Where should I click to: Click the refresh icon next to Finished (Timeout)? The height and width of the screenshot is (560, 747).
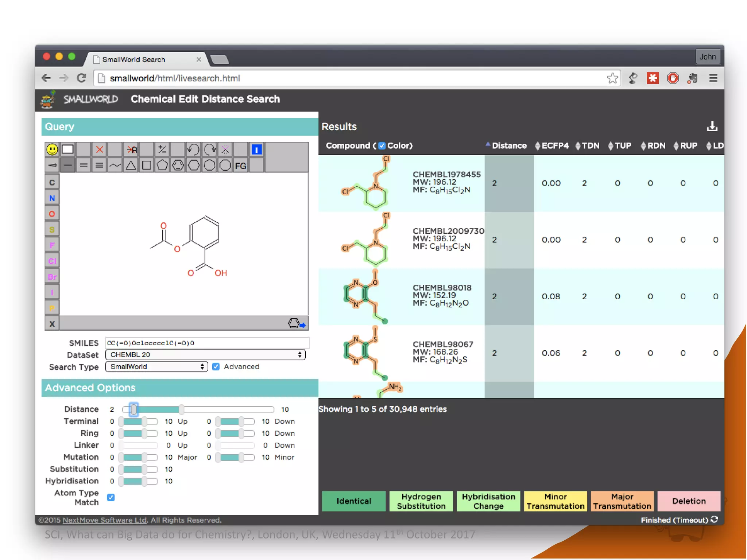click(715, 520)
